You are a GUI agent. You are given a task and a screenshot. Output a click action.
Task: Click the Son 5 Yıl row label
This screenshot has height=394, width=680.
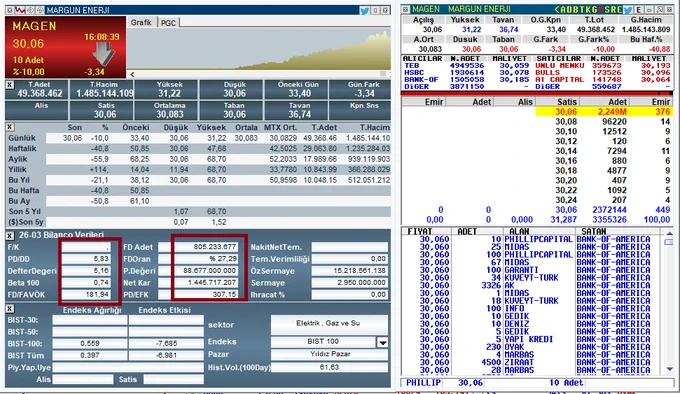(25, 212)
